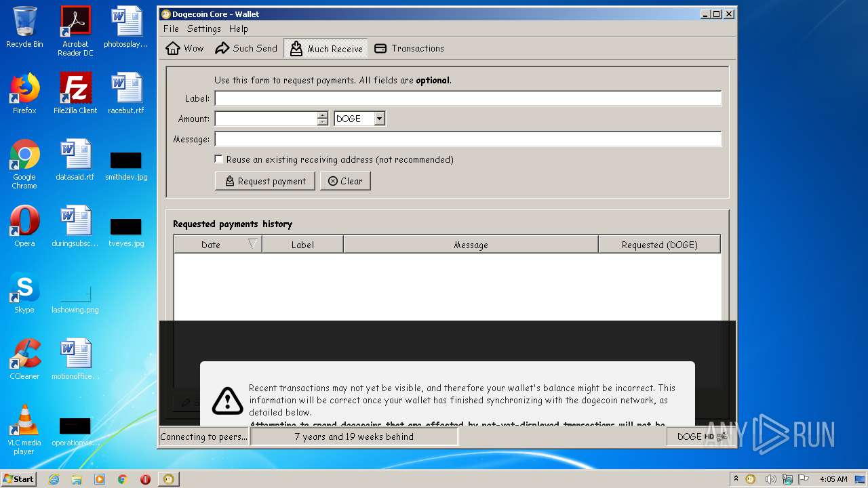The height and width of the screenshot is (488, 868).
Task: Click the Label input field
Action: 468,98
